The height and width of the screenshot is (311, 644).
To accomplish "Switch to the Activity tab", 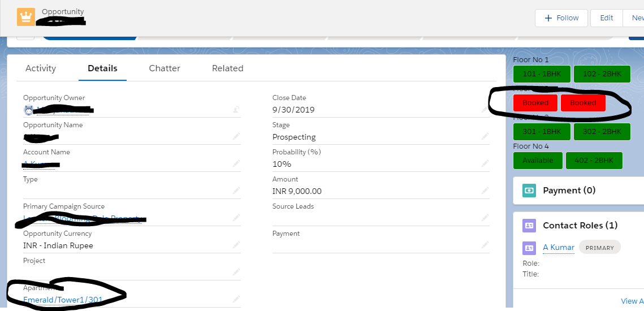I will (x=41, y=68).
